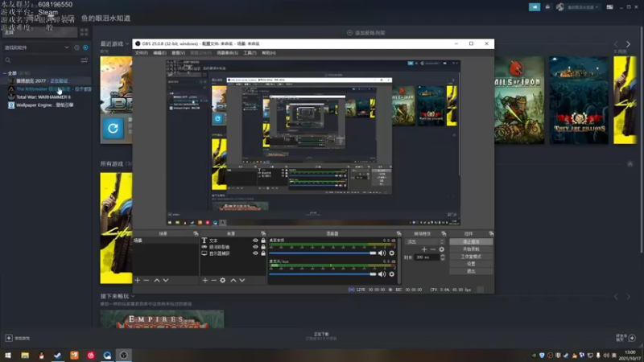Move source up in Sources panel
Viewport: 644px width, 362px height.
[x=233, y=280]
